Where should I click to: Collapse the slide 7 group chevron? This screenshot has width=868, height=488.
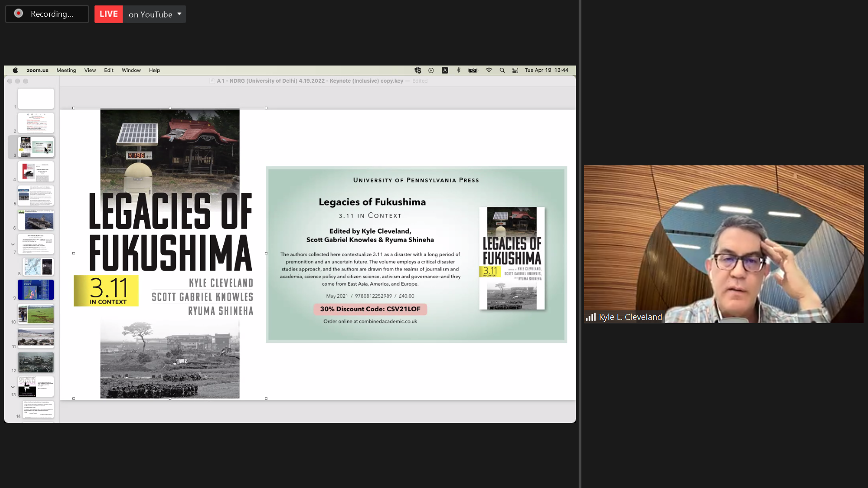13,244
